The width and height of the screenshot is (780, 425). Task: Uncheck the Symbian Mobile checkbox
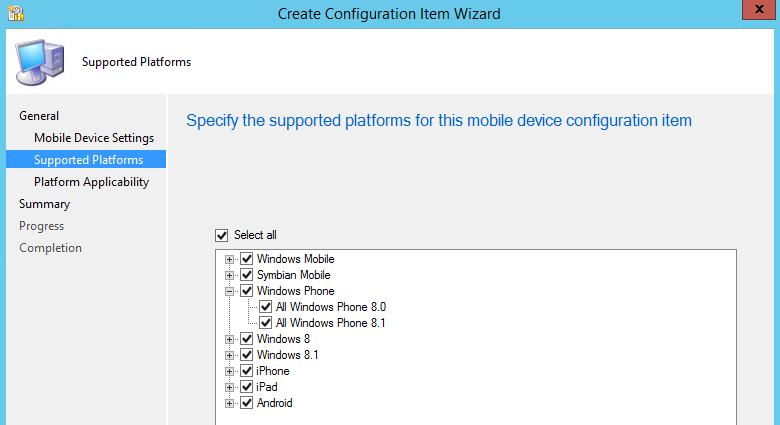pyautogui.click(x=246, y=275)
